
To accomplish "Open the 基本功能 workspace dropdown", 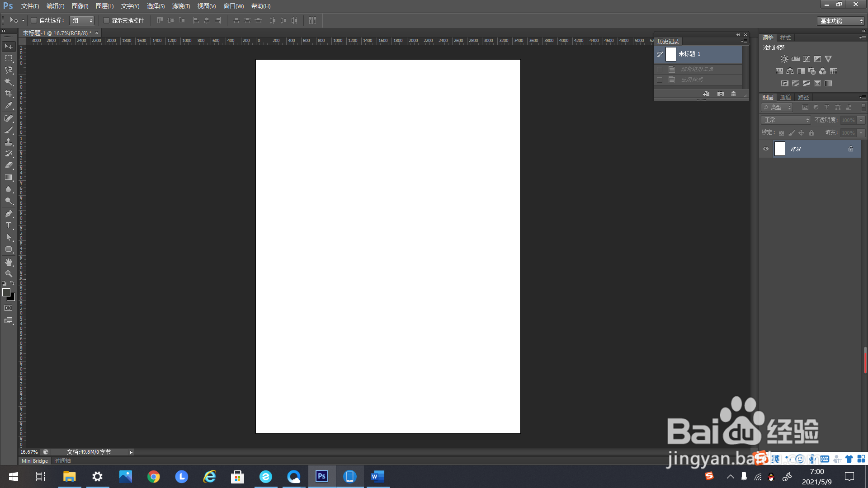I will (x=840, y=21).
